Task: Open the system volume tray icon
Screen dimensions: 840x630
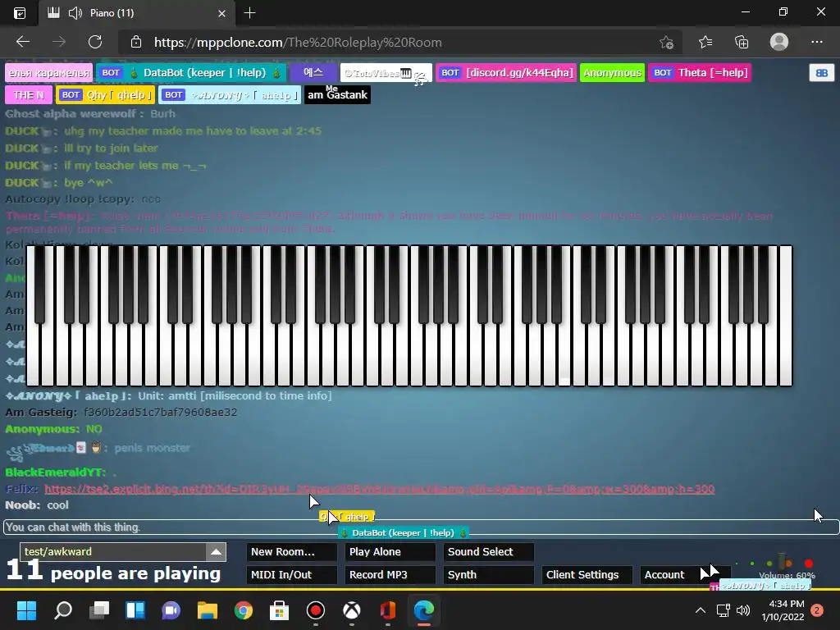Action: (743, 610)
